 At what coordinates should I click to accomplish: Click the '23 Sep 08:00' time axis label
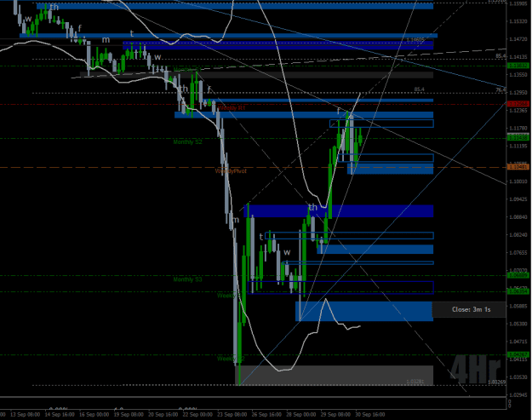[x=232, y=415]
